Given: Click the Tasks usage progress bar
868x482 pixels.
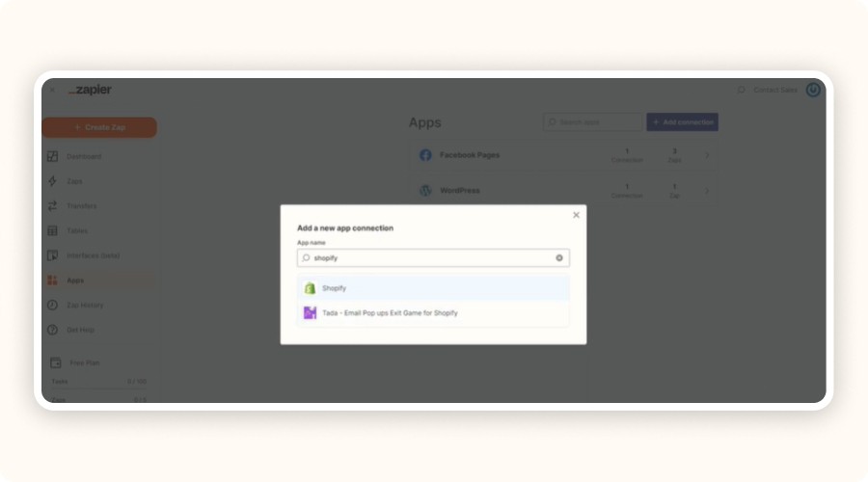Looking at the screenshot, I should (x=98, y=388).
